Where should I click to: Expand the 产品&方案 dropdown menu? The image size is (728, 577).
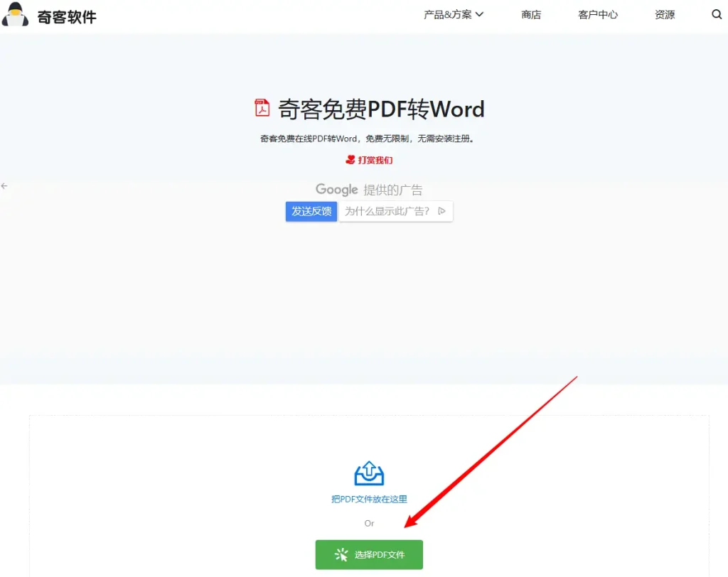tap(446, 14)
